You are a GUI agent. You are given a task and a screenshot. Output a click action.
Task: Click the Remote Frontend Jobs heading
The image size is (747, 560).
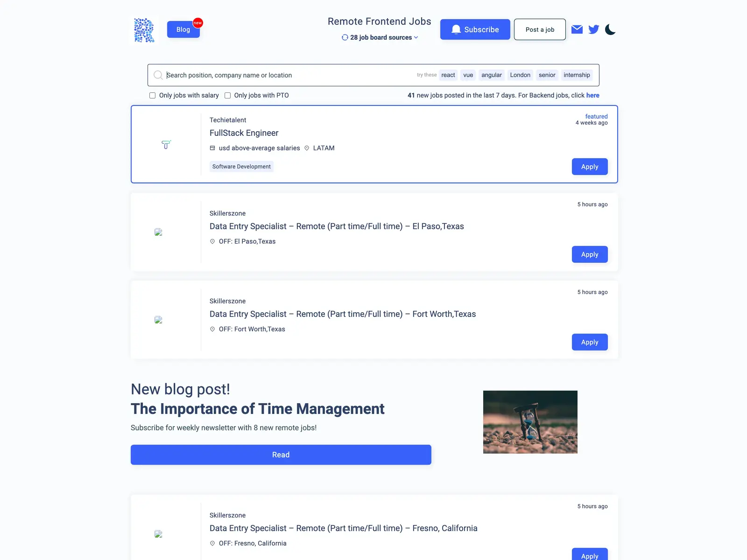[x=380, y=21]
